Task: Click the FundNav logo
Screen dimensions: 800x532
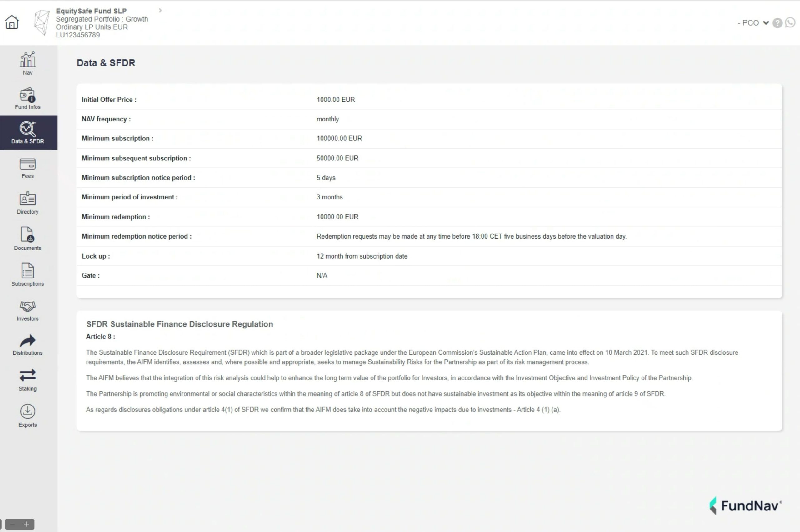Action: (746, 505)
